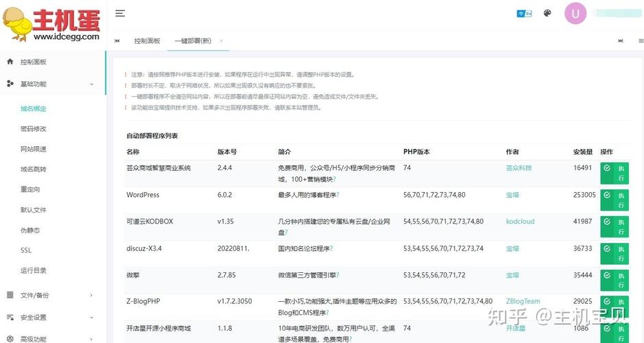
Task: Open 域名绑定 in the sidebar
Action: click(x=34, y=109)
